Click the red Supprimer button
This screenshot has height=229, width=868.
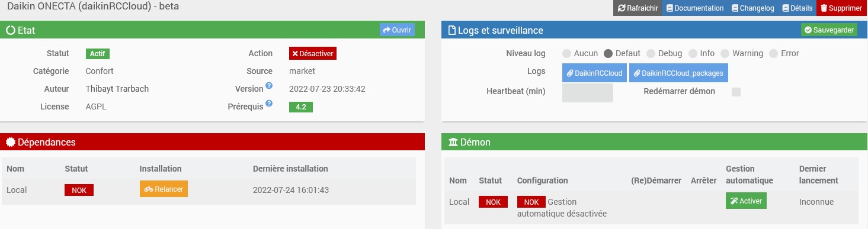click(842, 8)
